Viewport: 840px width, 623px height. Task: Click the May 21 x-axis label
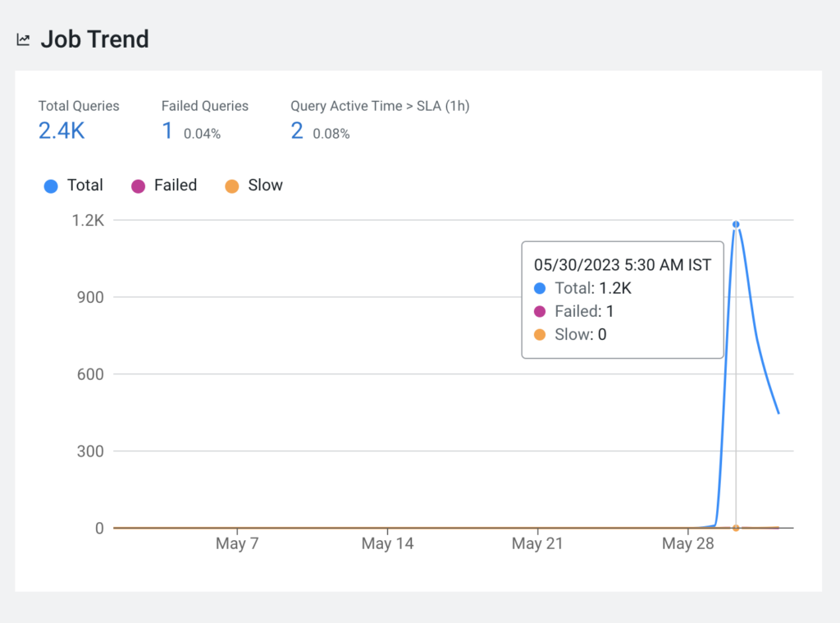pos(537,544)
